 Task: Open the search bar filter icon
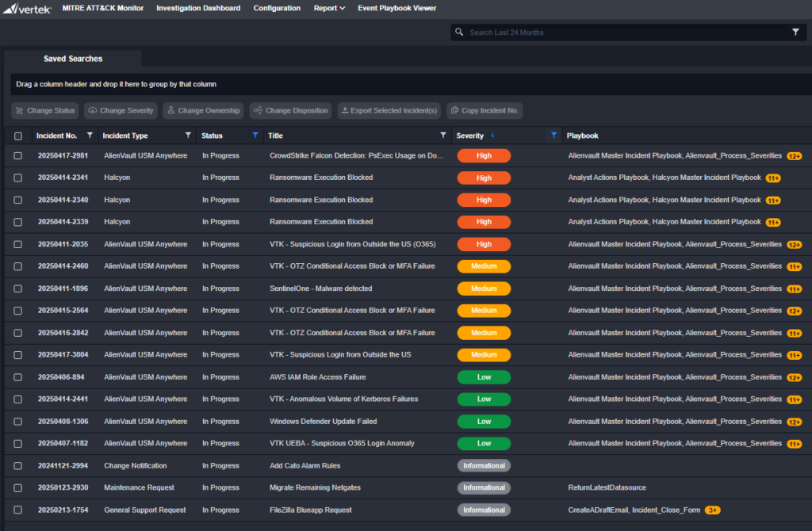pyautogui.click(x=795, y=32)
